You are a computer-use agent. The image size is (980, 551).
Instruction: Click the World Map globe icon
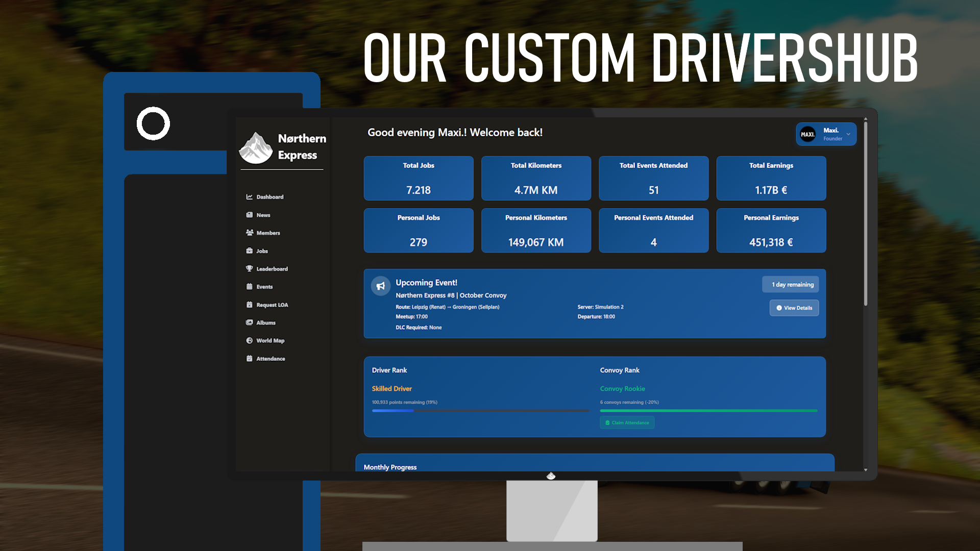pyautogui.click(x=249, y=340)
